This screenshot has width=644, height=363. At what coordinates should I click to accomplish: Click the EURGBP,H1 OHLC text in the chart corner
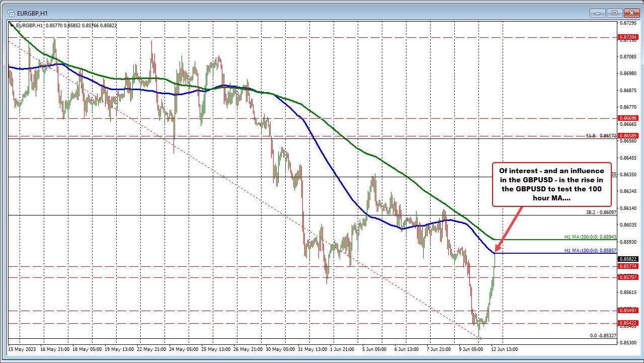click(x=66, y=25)
